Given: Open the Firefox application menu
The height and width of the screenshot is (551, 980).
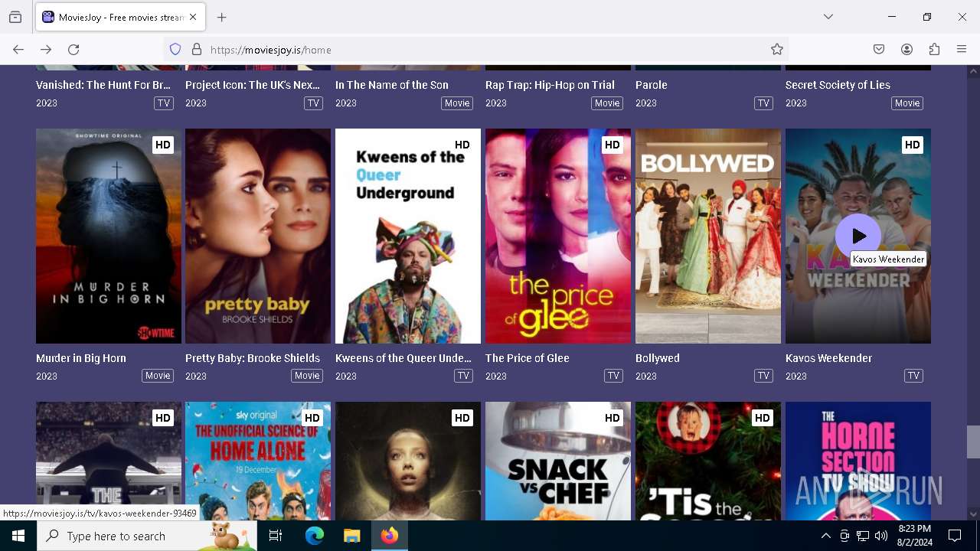Looking at the screenshot, I should (x=962, y=50).
